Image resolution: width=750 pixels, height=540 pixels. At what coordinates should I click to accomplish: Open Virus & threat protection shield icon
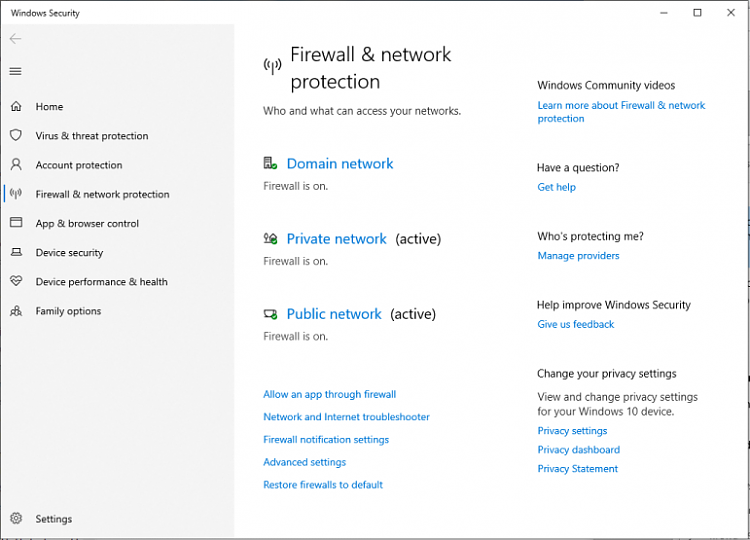[16, 135]
